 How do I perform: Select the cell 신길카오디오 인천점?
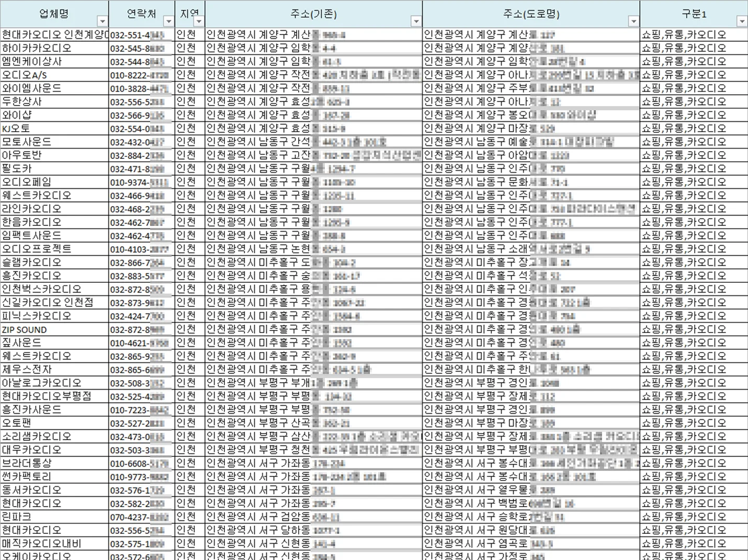[54, 303]
